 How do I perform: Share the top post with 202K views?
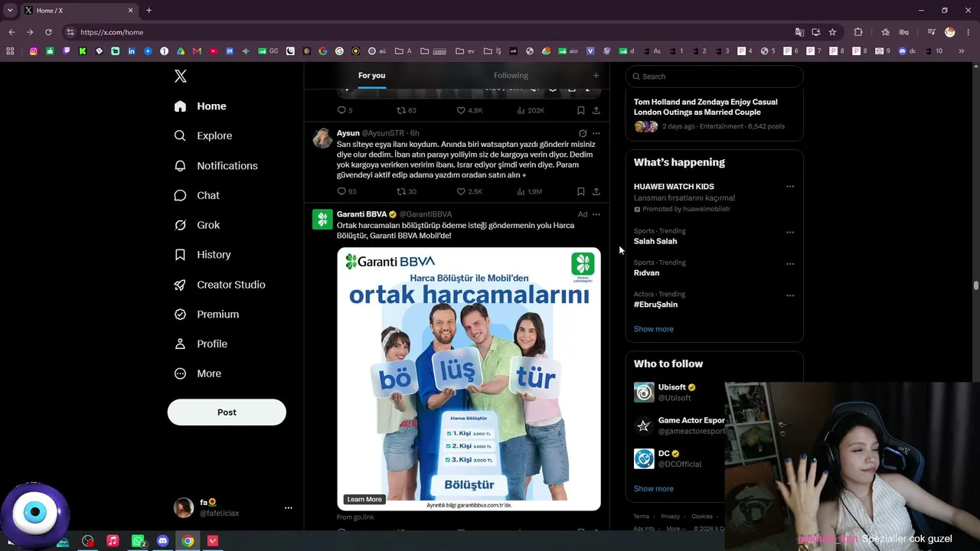tap(596, 110)
